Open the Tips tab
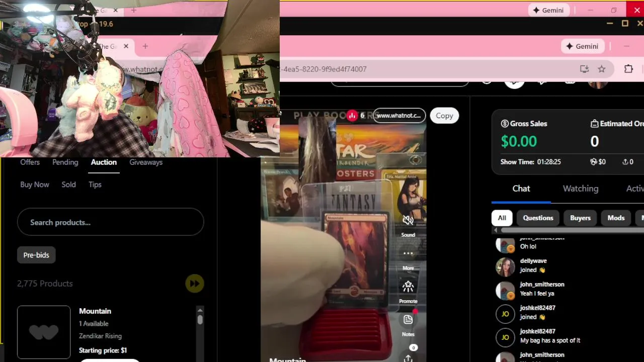The image size is (644, 362). click(95, 185)
